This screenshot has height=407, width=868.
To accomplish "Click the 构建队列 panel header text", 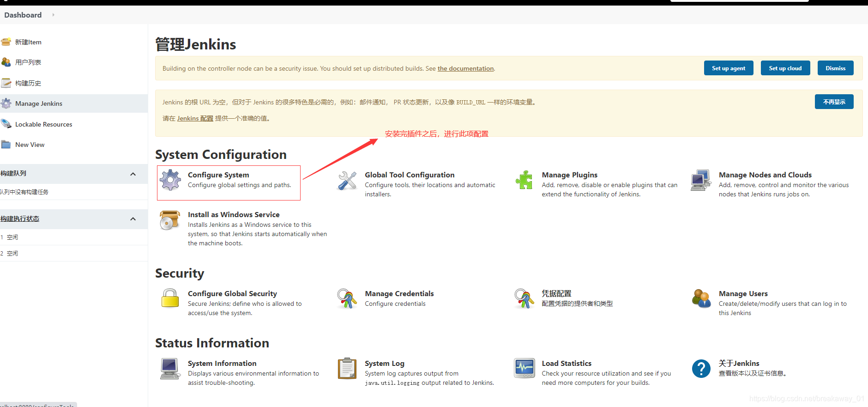I will [13, 173].
